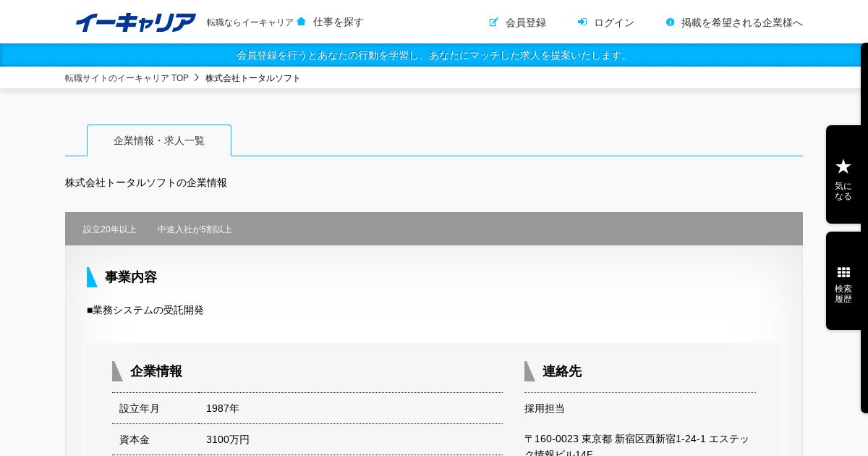Open 仕事を探す link
This screenshot has width=868, height=456.
coord(339,22)
